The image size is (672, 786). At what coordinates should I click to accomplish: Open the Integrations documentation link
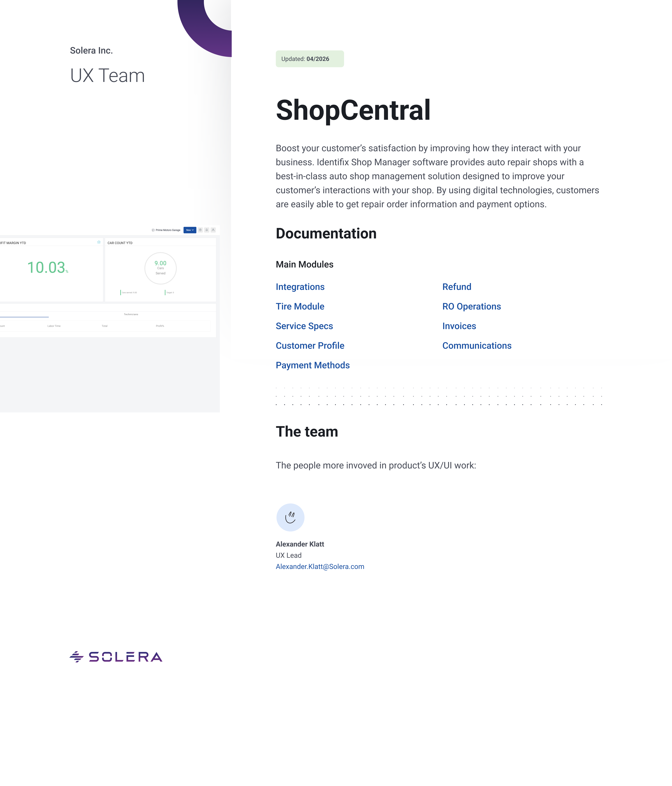pos(300,287)
